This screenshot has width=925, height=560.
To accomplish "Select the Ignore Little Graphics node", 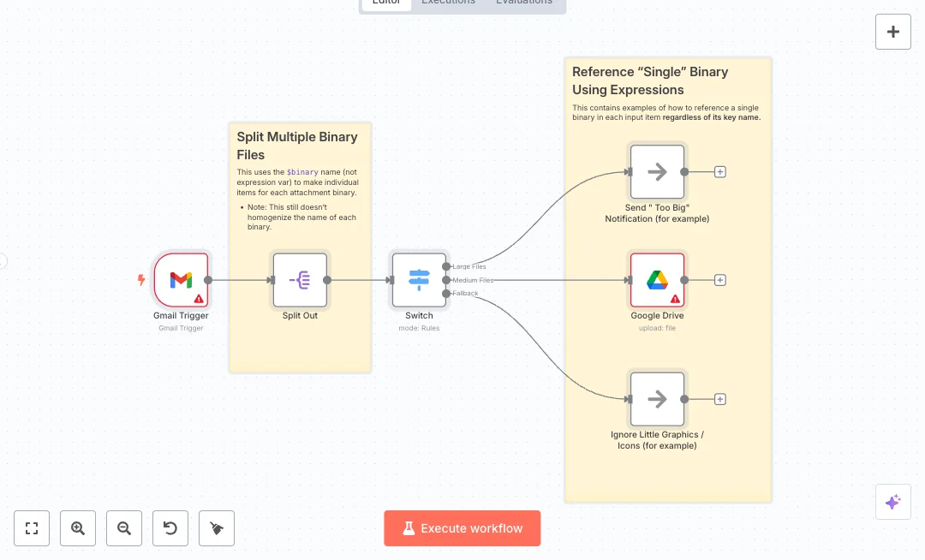I will point(657,399).
